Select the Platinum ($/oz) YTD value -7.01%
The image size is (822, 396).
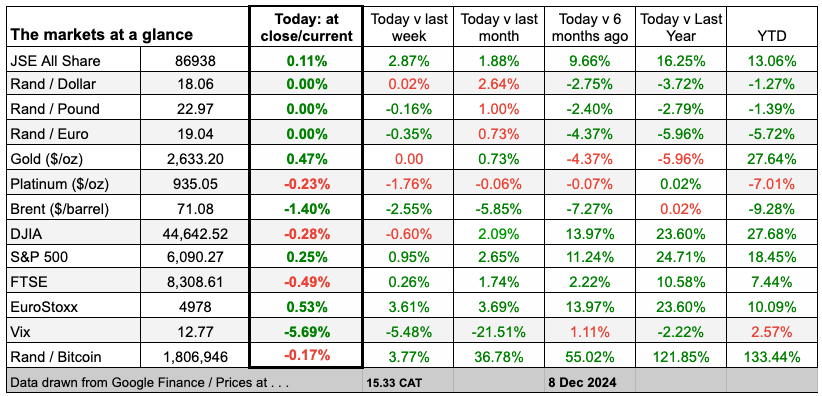click(x=773, y=184)
